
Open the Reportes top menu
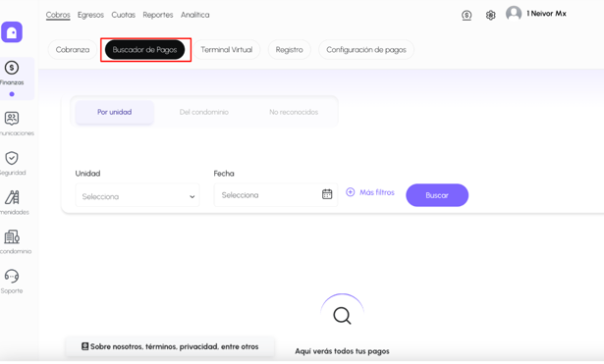(158, 15)
